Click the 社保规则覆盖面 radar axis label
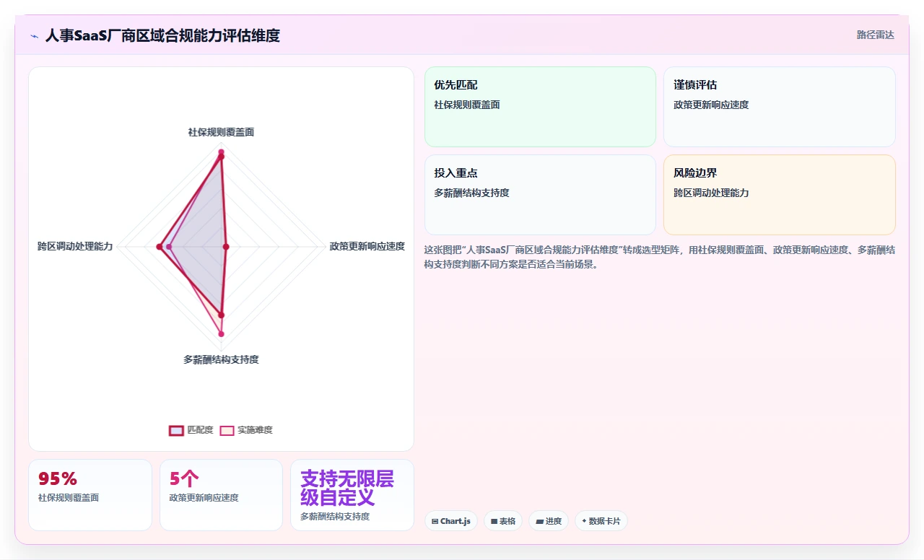The width and height of the screenshot is (924, 560). click(x=221, y=133)
